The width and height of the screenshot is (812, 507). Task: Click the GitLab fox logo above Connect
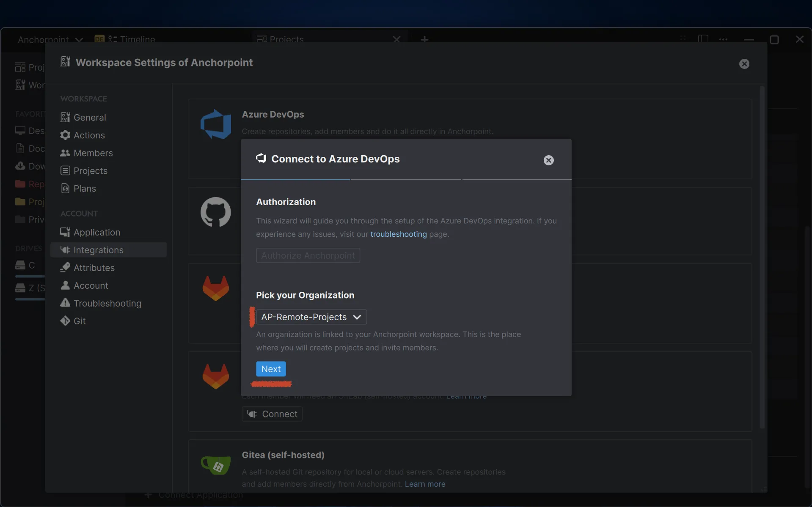216,375
